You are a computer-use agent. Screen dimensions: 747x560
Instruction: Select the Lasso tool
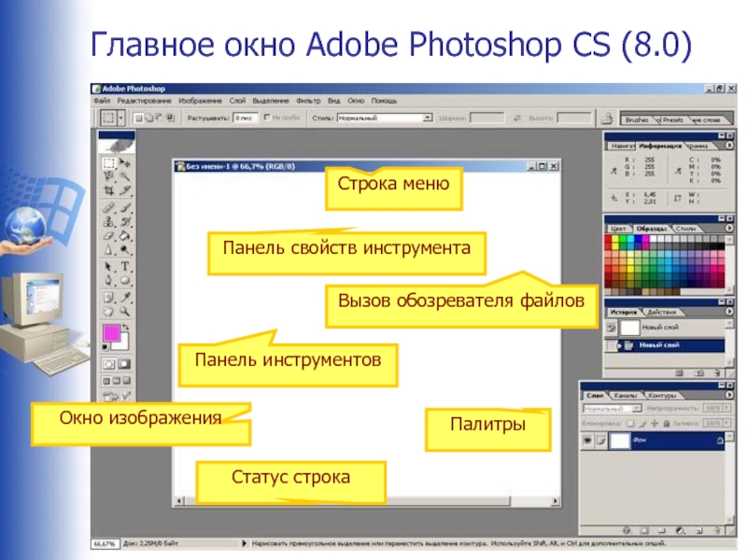[108, 176]
